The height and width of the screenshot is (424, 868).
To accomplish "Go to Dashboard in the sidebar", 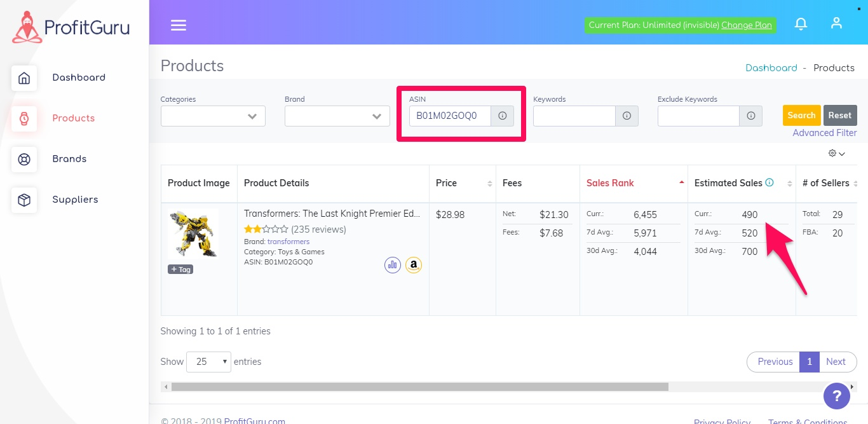I will click(x=79, y=78).
